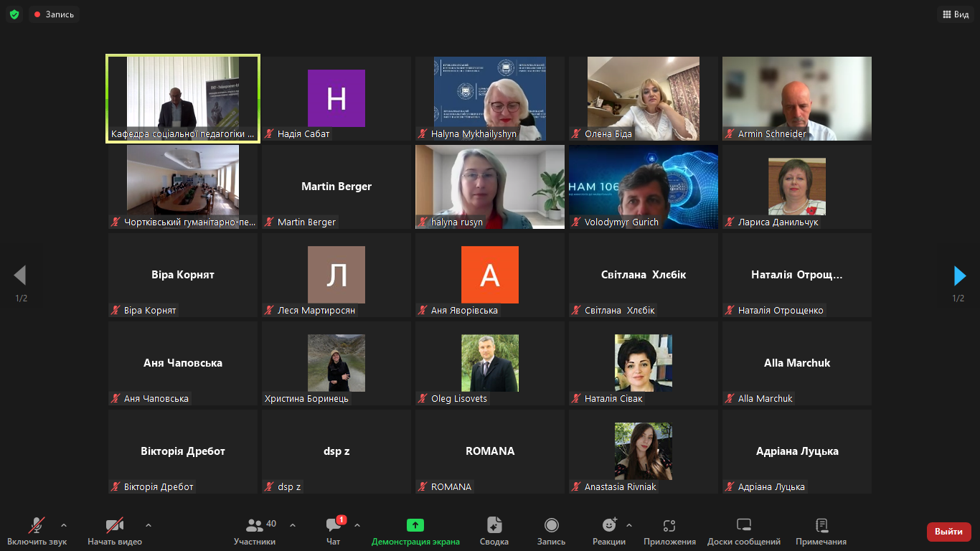Unmute microphone with Включить звук
The height and width of the screenshot is (551, 980).
tap(37, 532)
